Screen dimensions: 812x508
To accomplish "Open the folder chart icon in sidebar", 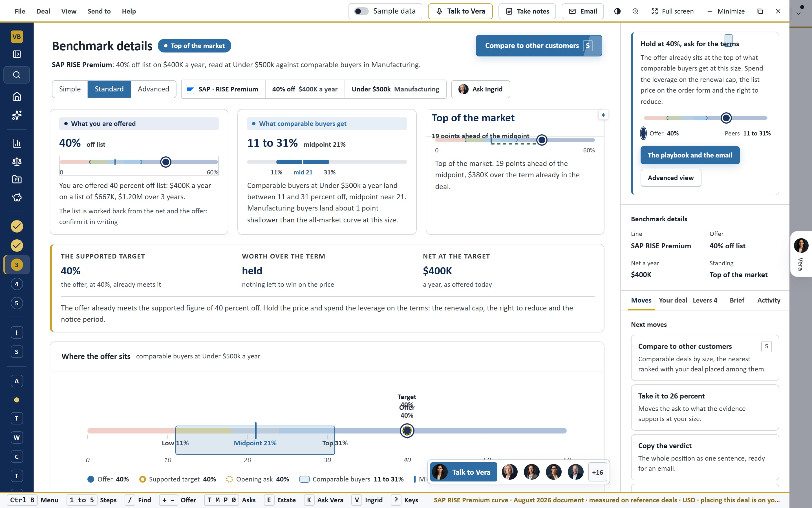I will point(16,179).
